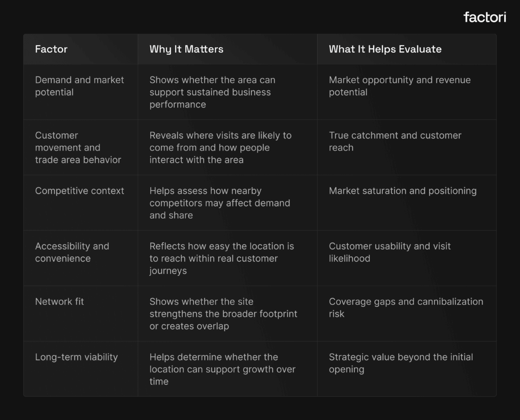520x420 pixels.
Task: Select the "True catchment and customer reach" cell
Action: pos(395,142)
